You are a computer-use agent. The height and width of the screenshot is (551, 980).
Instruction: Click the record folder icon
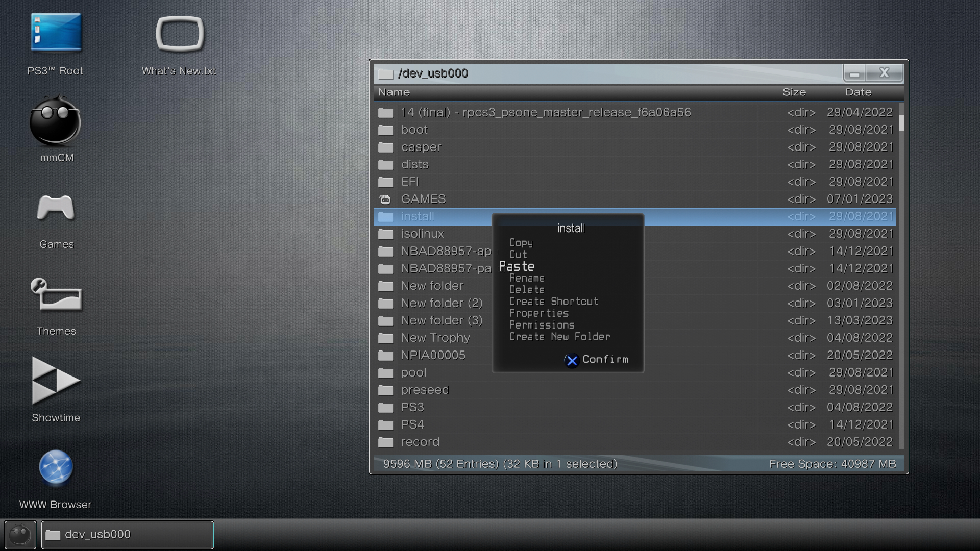pos(386,442)
